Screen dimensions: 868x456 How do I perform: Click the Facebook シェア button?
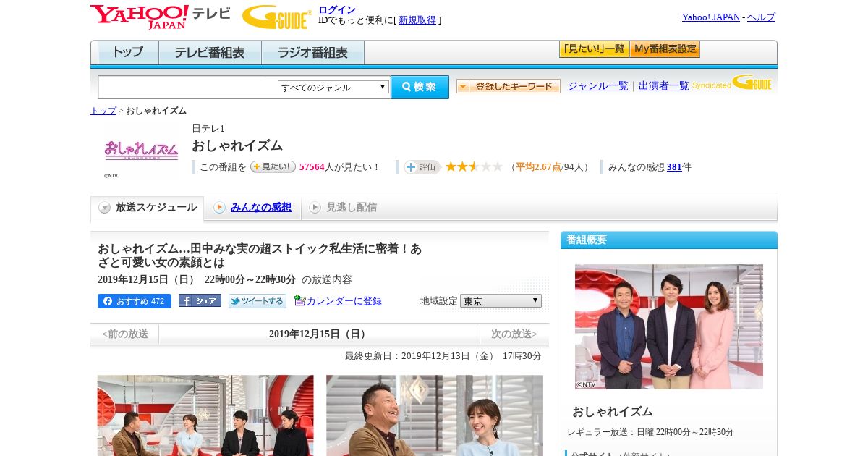pyautogui.click(x=200, y=300)
